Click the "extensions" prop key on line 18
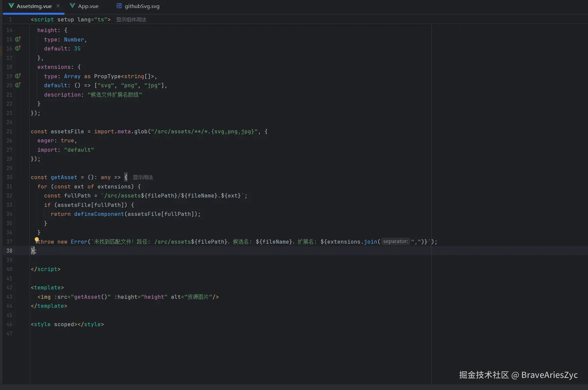 tap(54, 67)
